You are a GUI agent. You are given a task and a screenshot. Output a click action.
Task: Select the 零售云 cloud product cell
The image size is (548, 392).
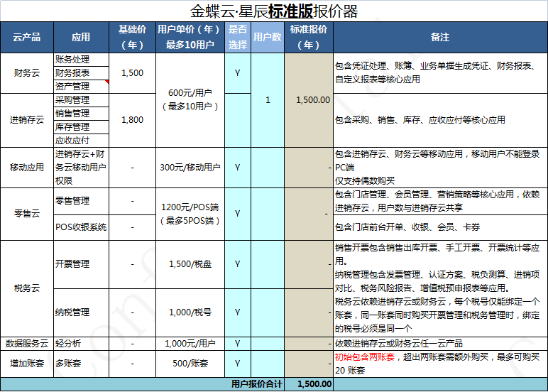[27, 214]
